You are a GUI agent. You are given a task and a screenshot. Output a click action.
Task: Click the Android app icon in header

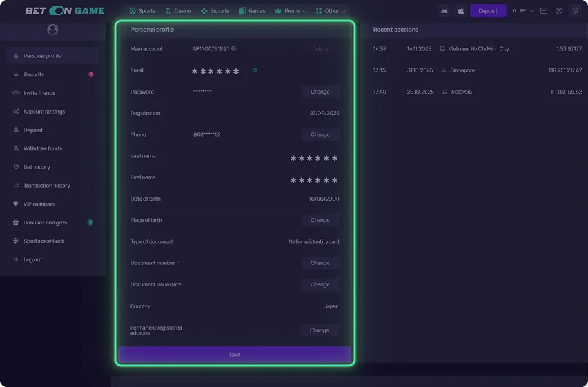[x=444, y=10]
